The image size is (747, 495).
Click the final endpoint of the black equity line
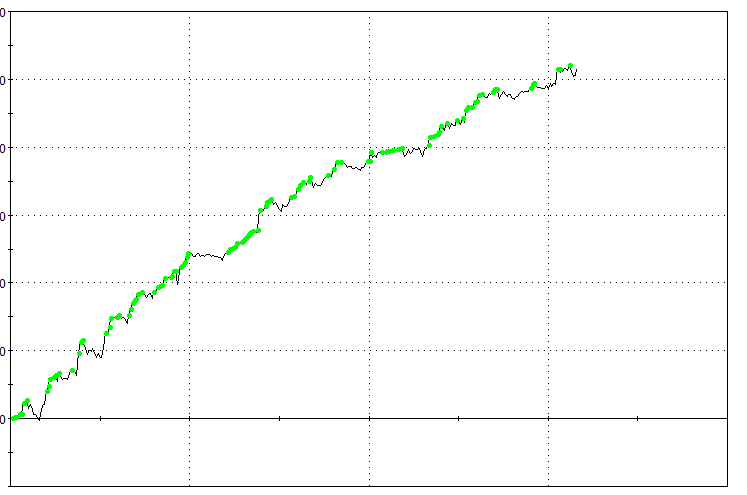point(577,68)
